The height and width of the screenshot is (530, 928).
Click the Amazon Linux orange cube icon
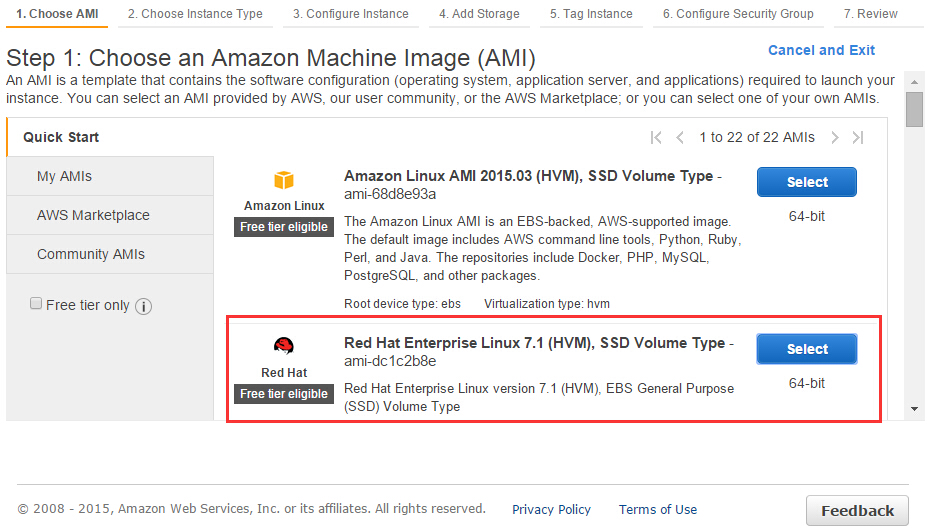(x=284, y=180)
